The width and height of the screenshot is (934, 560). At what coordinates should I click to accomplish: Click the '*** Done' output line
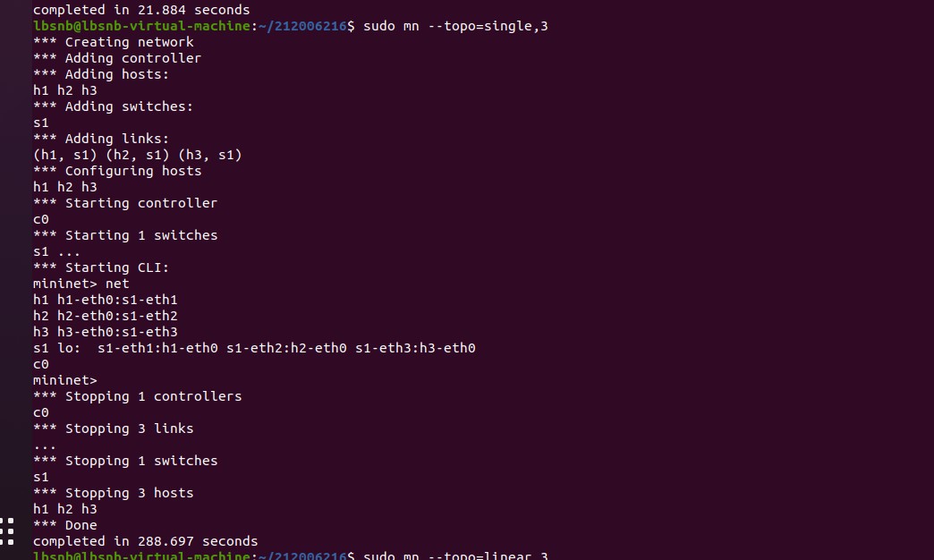pyautogui.click(x=65, y=525)
